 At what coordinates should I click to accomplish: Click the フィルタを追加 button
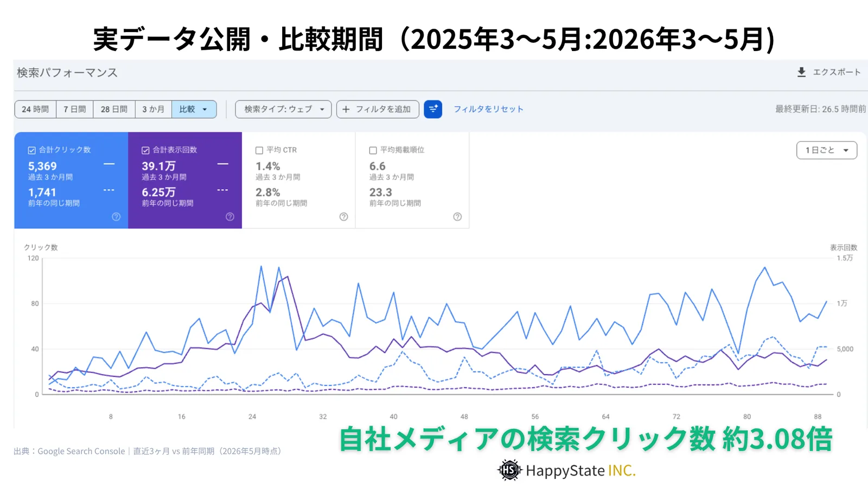pos(378,109)
